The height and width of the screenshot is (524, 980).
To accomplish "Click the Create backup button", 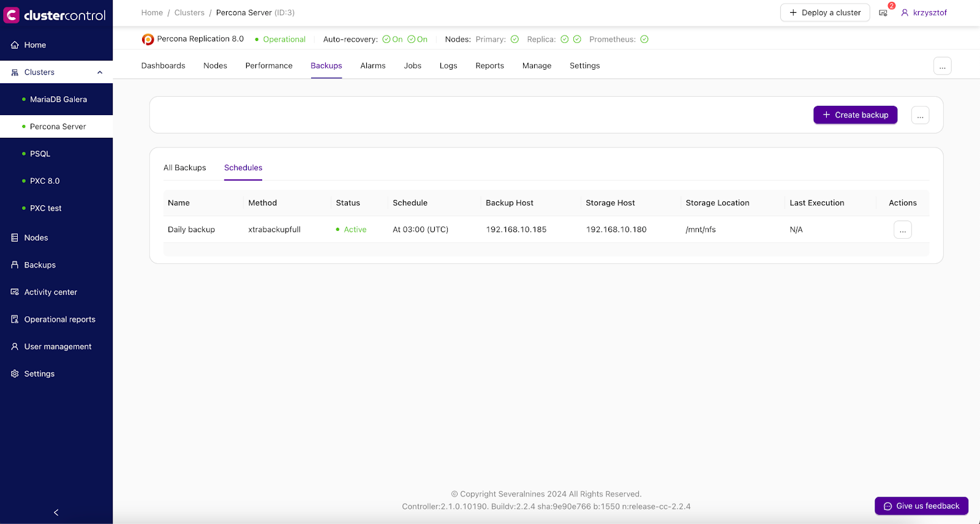I will tap(855, 115).
